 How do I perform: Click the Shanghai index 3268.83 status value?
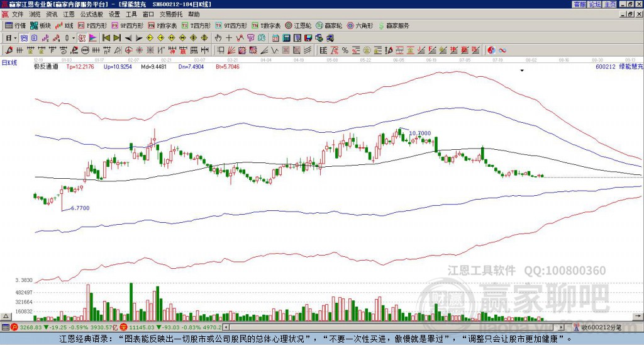[31, 327]
